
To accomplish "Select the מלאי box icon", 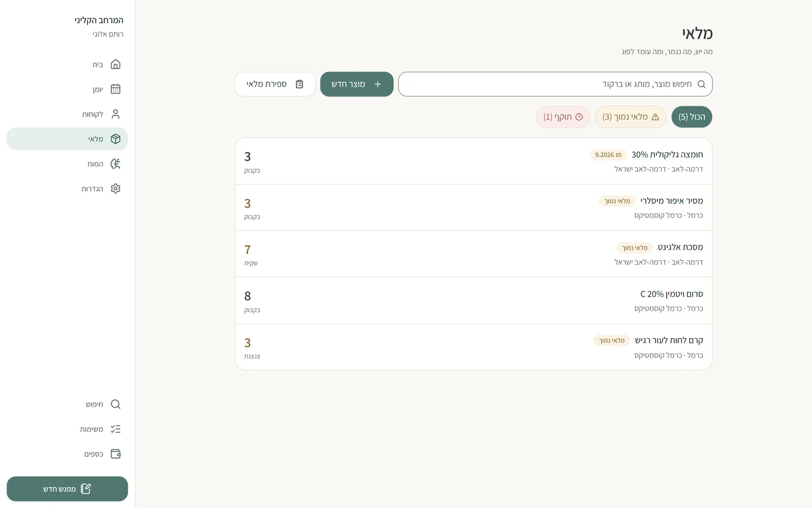I will [x=116, y=139].
